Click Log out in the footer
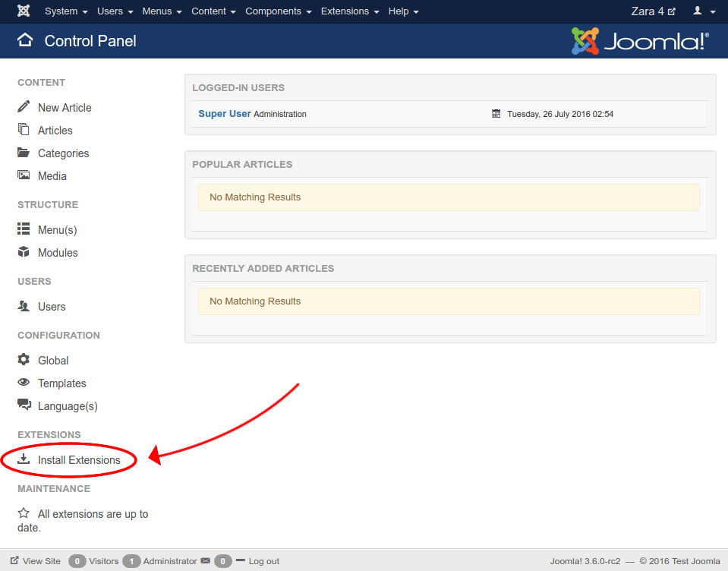728x571 pixels. pos(264,561)
